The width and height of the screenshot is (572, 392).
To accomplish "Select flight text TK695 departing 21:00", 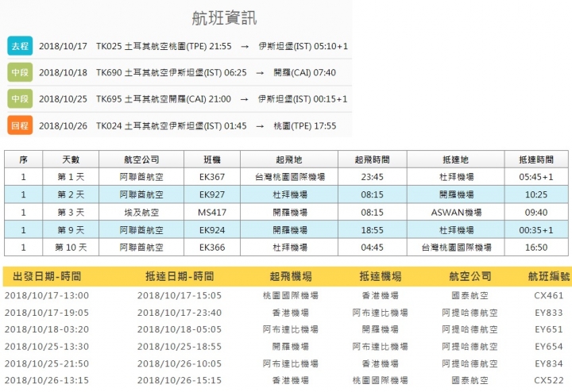I will click(x=164, y=99).
